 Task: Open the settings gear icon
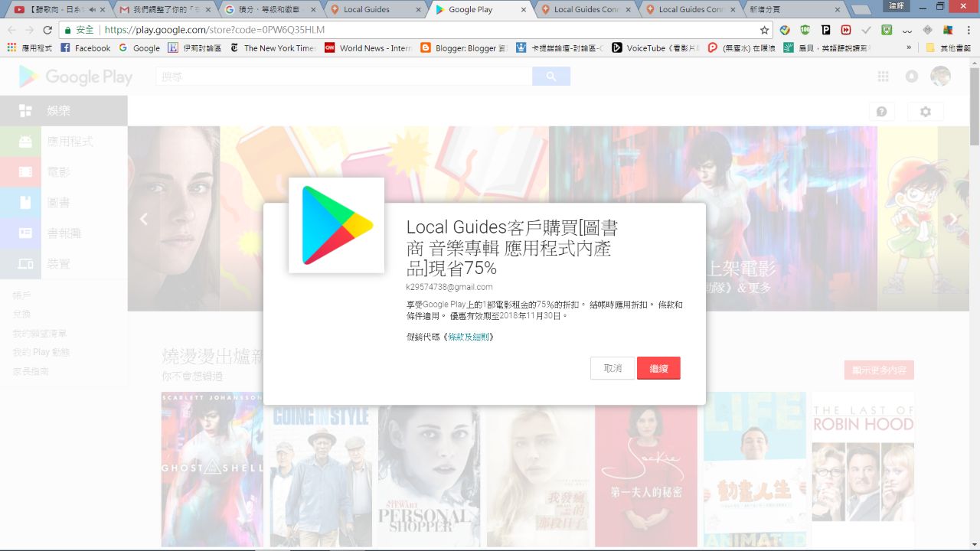click(925, 112)
